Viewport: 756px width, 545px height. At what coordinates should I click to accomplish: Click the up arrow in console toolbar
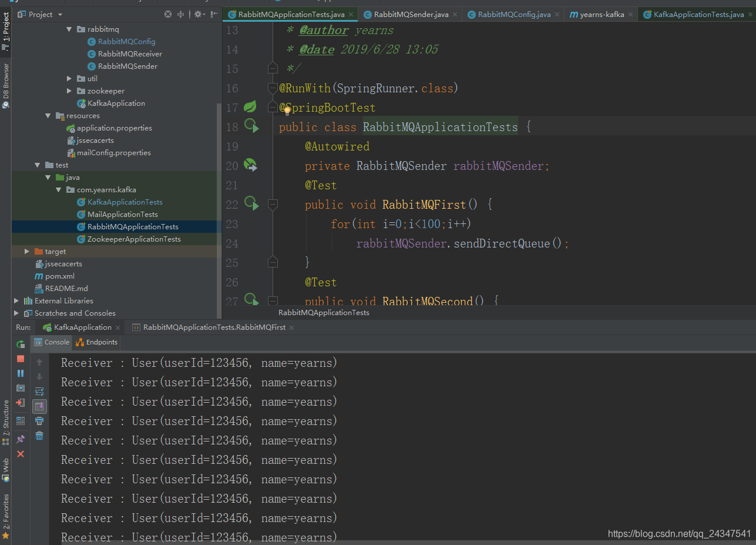tap(39, 362)
